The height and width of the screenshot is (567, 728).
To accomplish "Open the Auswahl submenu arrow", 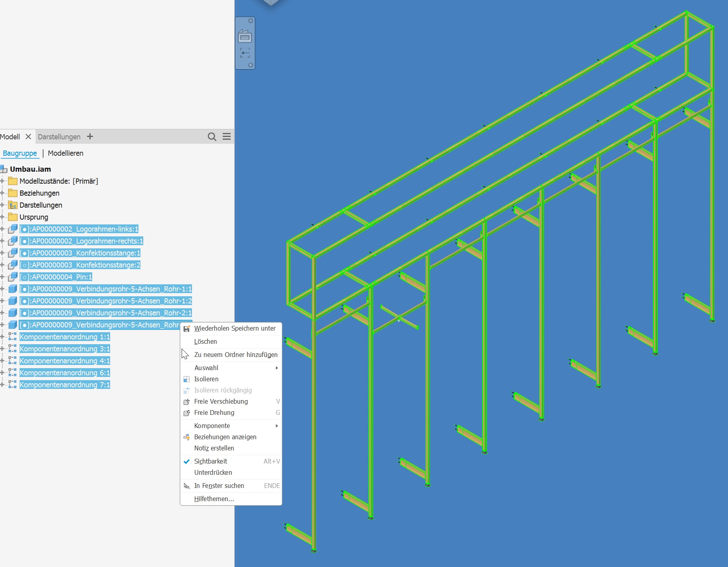I will [x=277, y=368].
